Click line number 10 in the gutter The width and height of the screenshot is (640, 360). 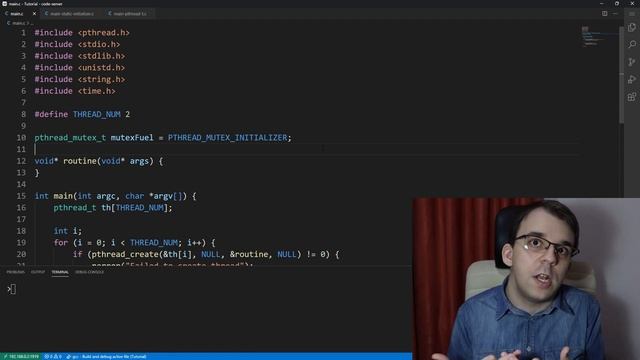21,138
